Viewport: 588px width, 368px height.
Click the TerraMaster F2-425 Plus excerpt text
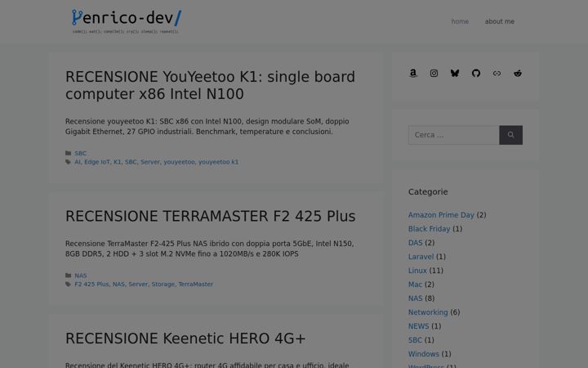point(209,249)
